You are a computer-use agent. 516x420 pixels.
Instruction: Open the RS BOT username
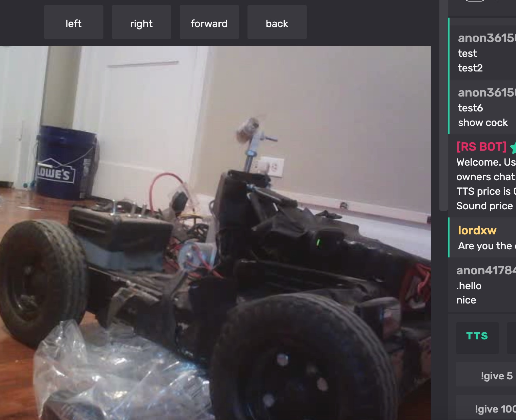(x=481, y=147)
